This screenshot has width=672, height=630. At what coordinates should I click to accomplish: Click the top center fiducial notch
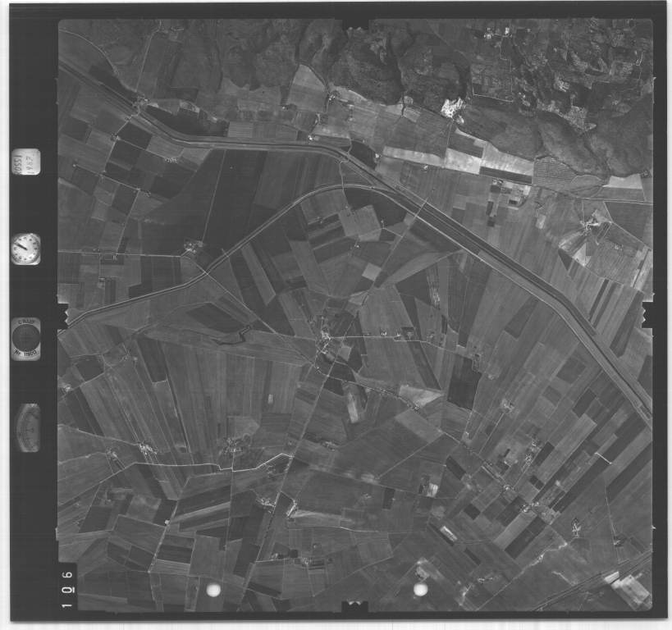click(355, 21)
